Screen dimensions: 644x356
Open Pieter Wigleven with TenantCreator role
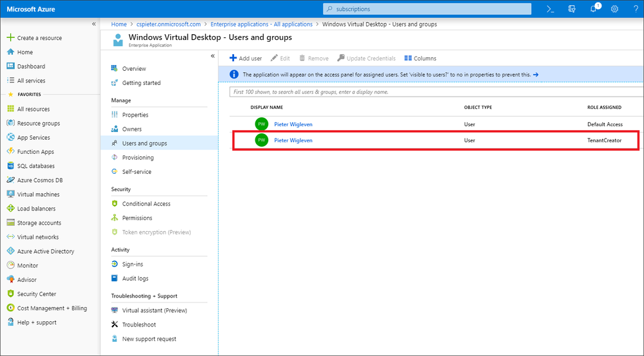[293, 140]
